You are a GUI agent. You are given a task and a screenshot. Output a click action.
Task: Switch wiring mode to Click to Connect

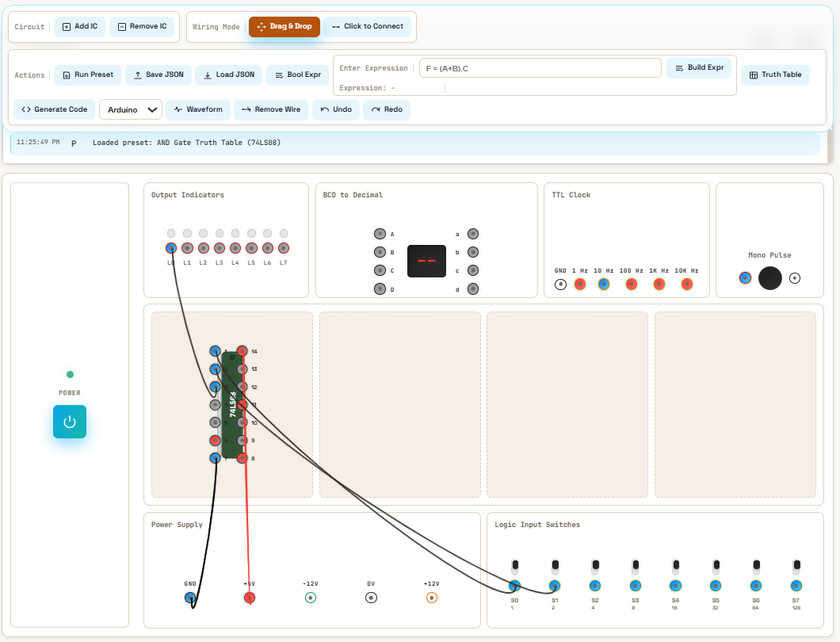click(368, 26)
